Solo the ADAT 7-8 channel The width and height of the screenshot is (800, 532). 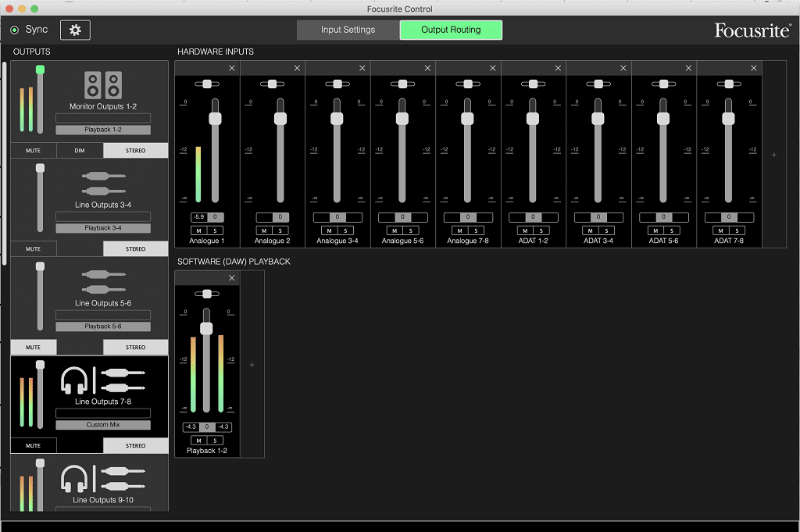737,230
